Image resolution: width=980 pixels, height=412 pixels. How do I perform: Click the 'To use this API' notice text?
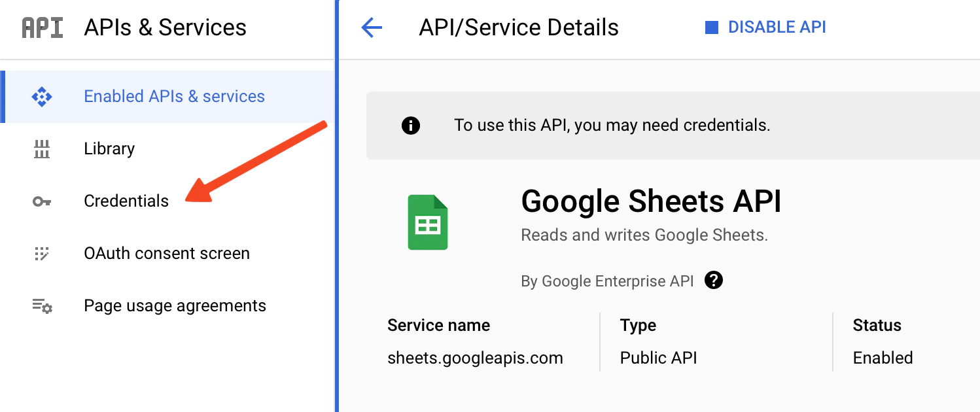[612, 125]
